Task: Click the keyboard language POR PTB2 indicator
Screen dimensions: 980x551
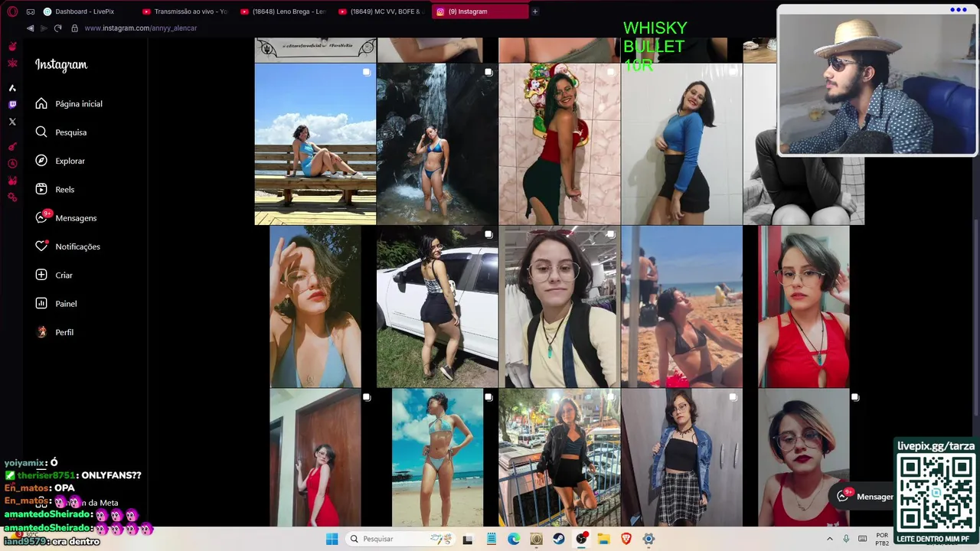Action: (882, 539)
